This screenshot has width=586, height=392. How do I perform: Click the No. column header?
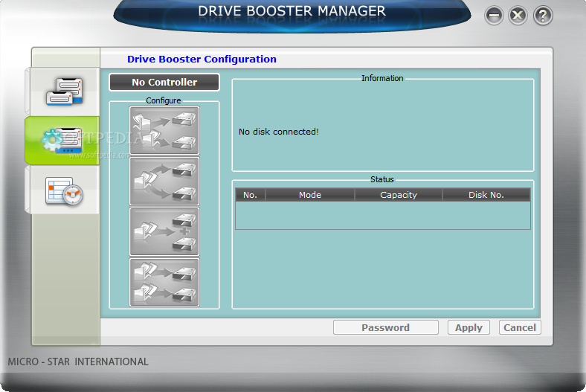[x=250, y=195]
